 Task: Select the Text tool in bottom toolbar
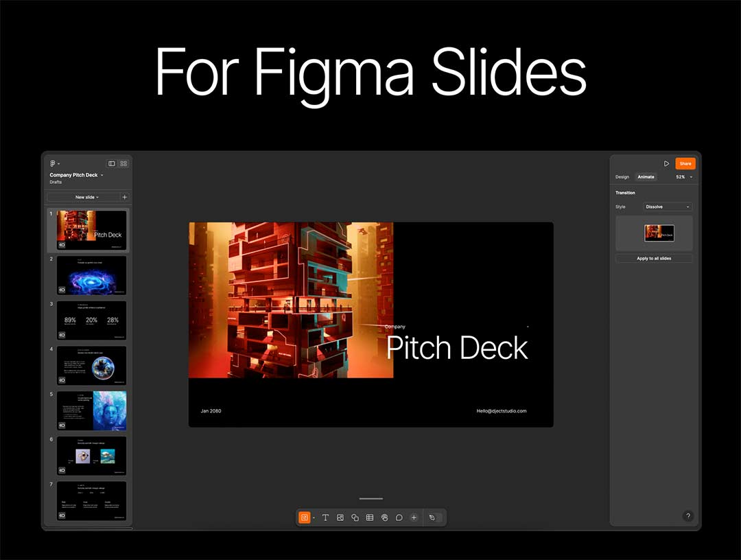[325, 517]
